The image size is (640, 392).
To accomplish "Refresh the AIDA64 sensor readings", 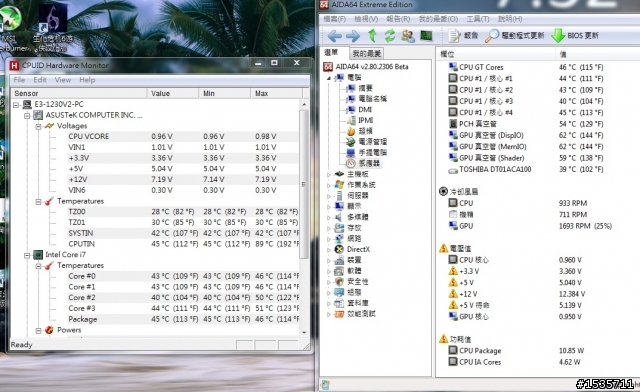I will 390,36.
